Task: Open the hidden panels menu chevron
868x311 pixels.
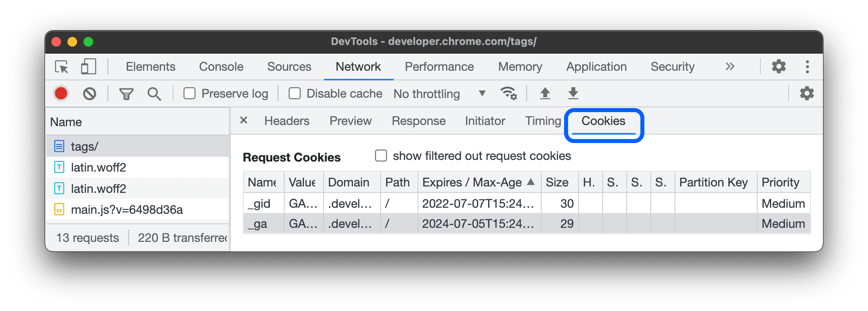Action: point(729,67)
